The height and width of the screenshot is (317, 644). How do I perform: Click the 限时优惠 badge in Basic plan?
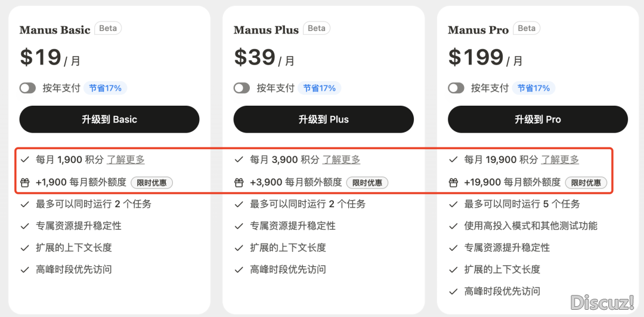(152, 183)
